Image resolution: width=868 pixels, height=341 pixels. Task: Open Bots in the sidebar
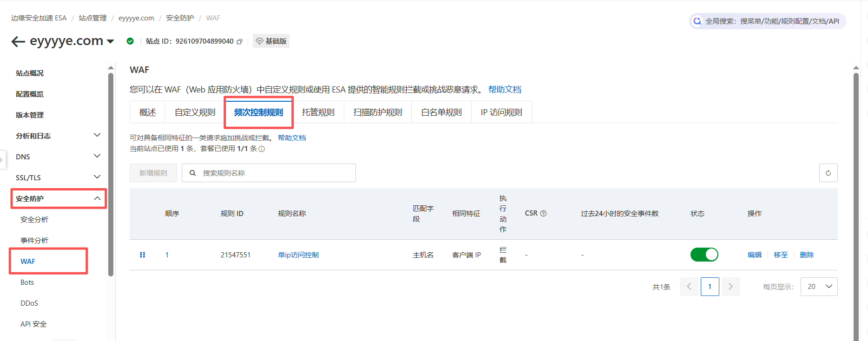tap(27, 282)
